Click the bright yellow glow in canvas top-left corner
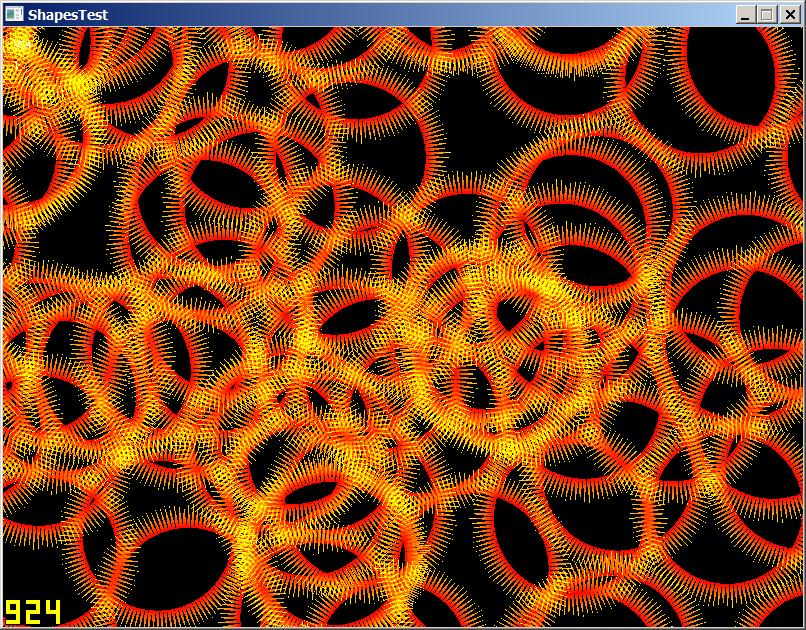This screenshot has height=630, width=806. [22, 45]
